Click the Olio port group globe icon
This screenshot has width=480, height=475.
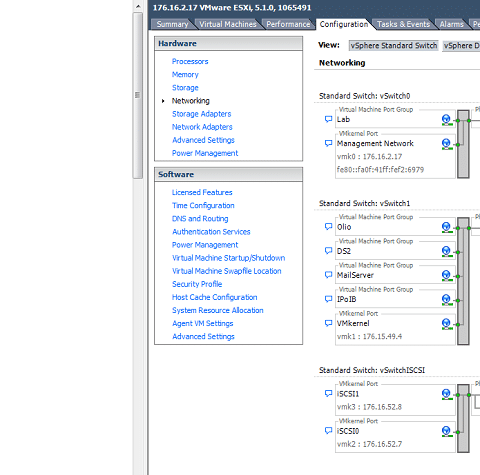tap(447, 227)
